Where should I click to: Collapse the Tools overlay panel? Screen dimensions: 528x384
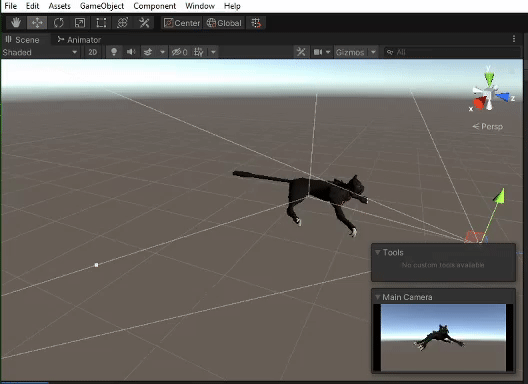point(377,252)
